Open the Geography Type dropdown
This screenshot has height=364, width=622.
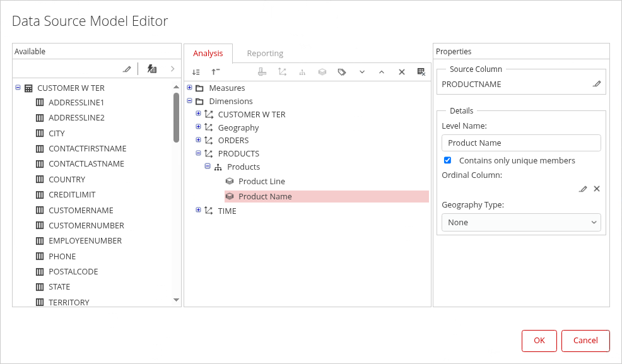(x=521, y=222)
